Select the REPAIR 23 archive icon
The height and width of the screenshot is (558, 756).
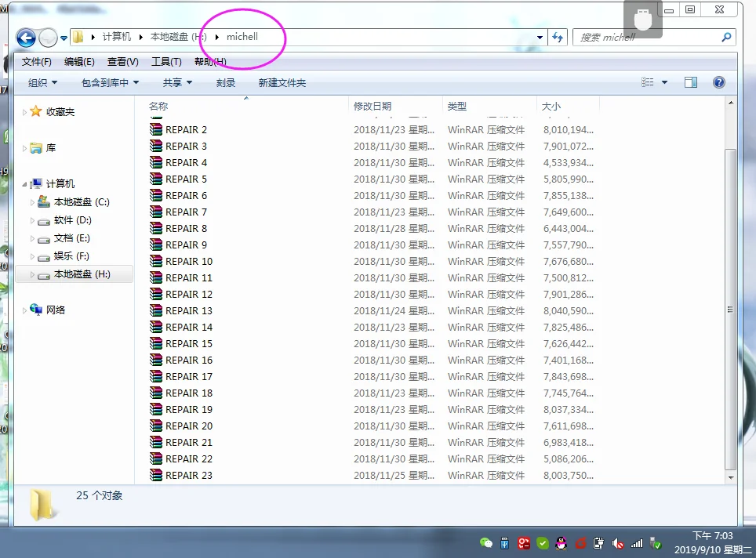(x=156, y=475)
